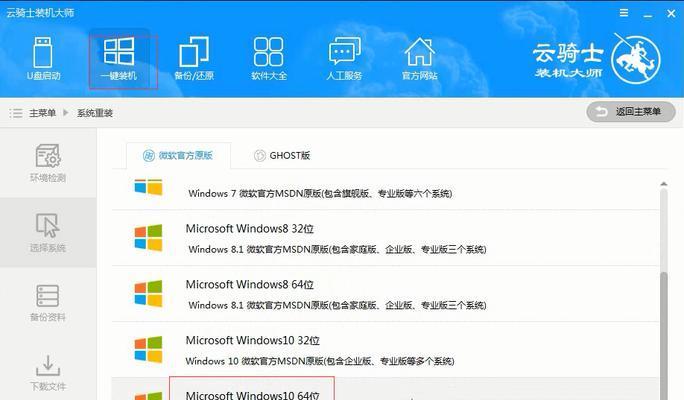Click the Windows8 64位 logo

(148, 294)
